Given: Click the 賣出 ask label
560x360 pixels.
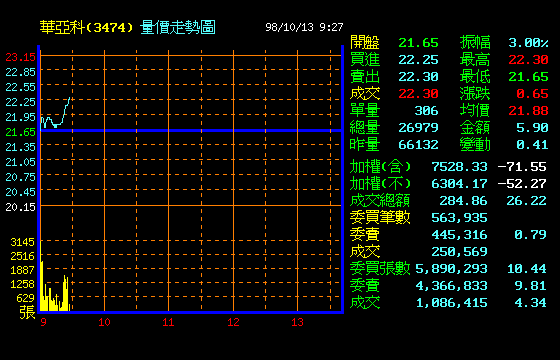Looking at the screenshot, I should click(x=365, y=77).
